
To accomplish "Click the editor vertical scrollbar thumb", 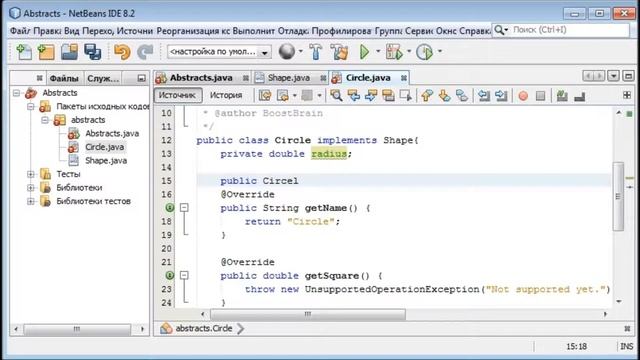I will [x=618, y=196].
